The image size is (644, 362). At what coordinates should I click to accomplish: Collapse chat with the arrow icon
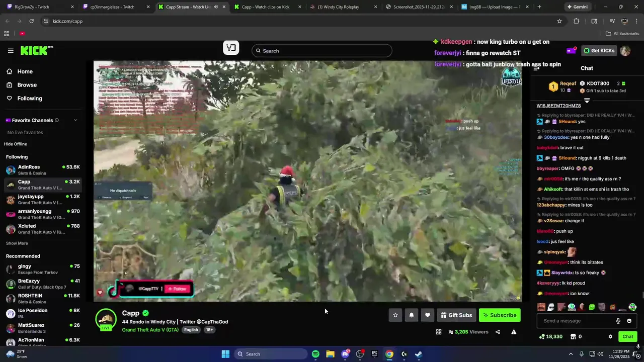pos(536,68)
